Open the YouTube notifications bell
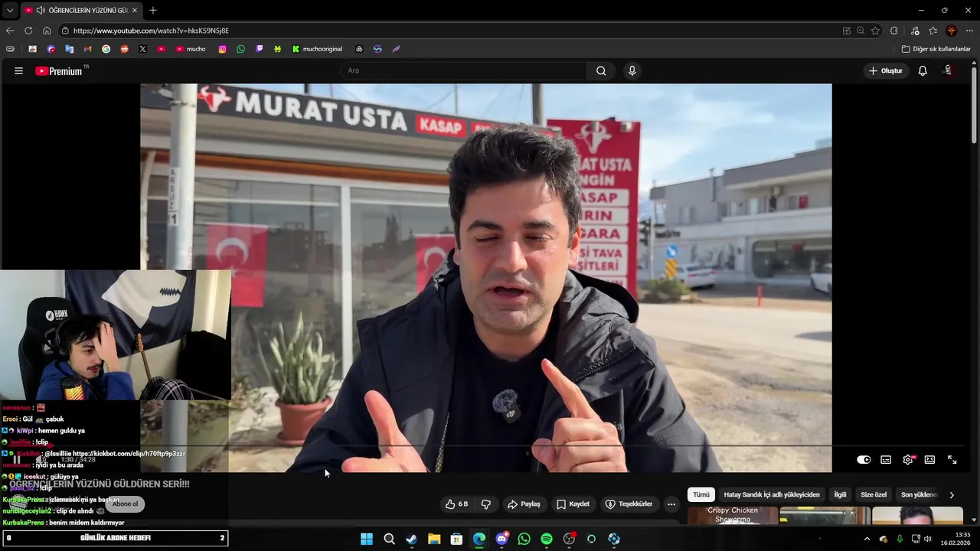 923,70
